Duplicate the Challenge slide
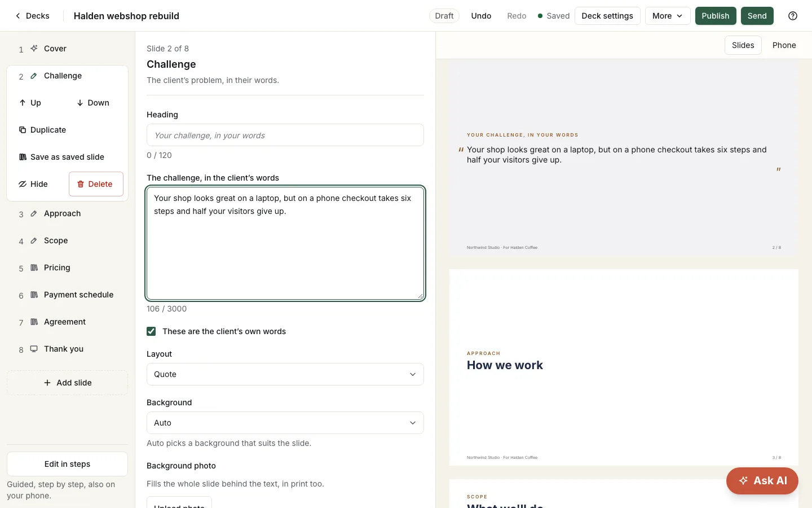The width and height of the screenshot is (812, 508). (43, 130)
